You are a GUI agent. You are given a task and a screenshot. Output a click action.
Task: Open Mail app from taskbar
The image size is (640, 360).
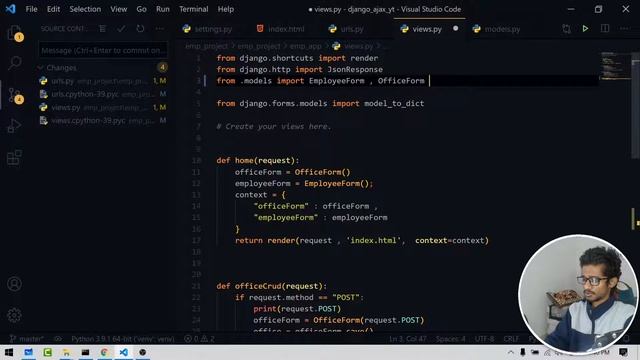click(x=28, y=352)
